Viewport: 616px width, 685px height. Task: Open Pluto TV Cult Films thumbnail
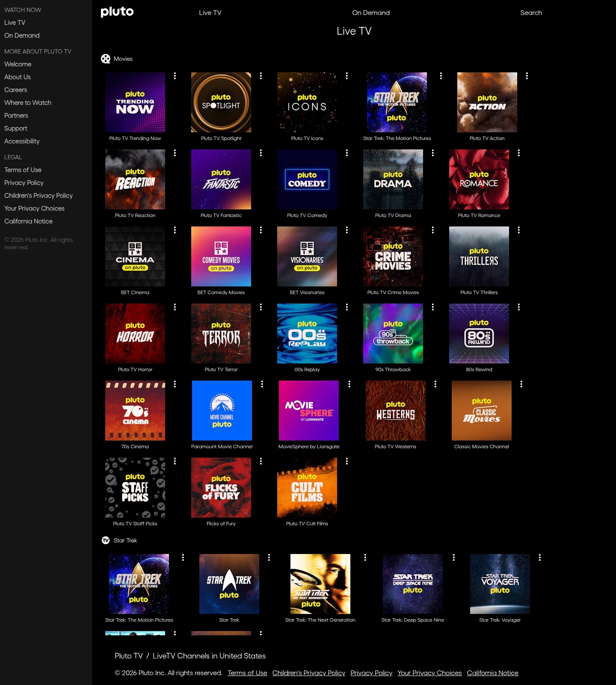click(x=307, y=488)
